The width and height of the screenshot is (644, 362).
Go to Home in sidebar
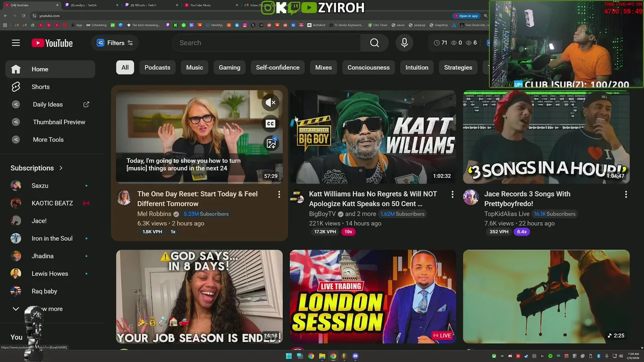click(x=50, y=69)
